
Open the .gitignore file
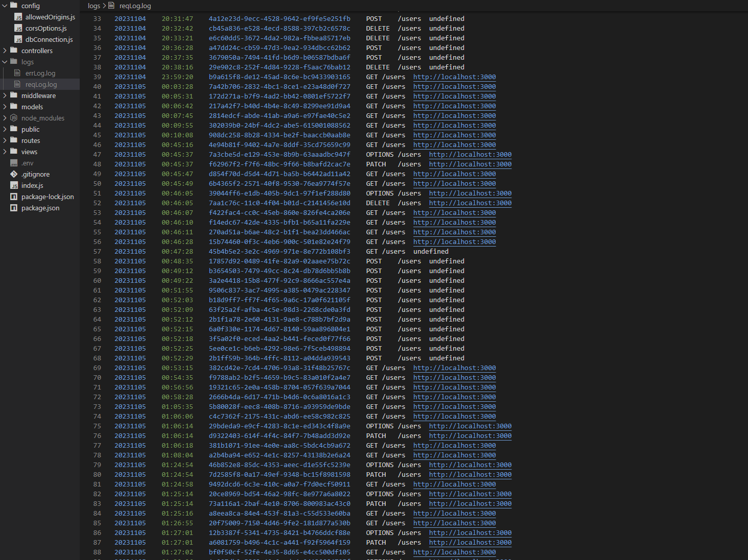pyautogui.click(x=35, y=174)
